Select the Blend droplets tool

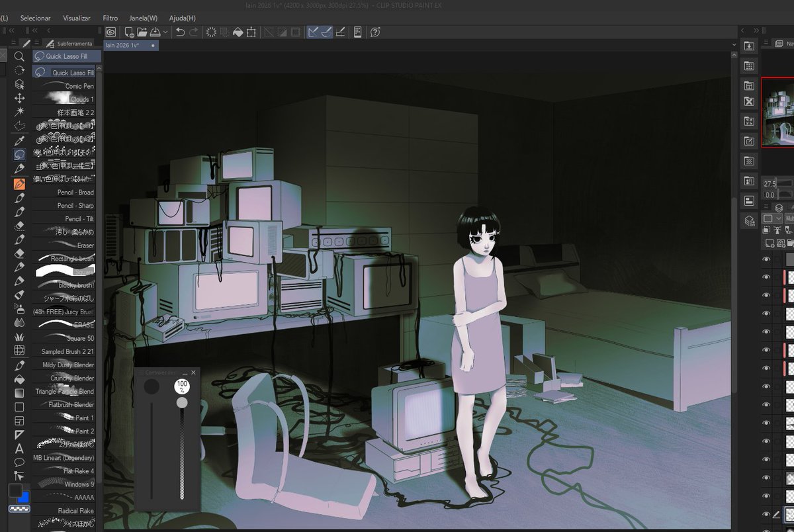19,322
